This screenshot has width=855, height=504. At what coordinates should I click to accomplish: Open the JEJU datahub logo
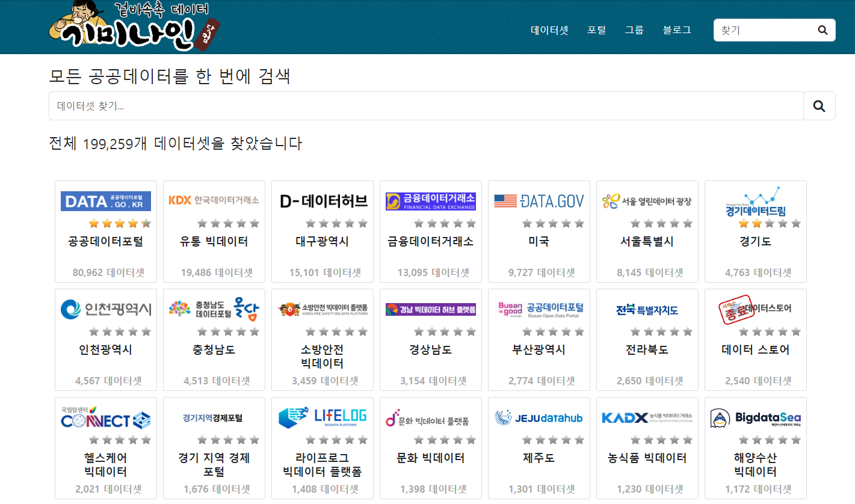(x=539, y=417)
